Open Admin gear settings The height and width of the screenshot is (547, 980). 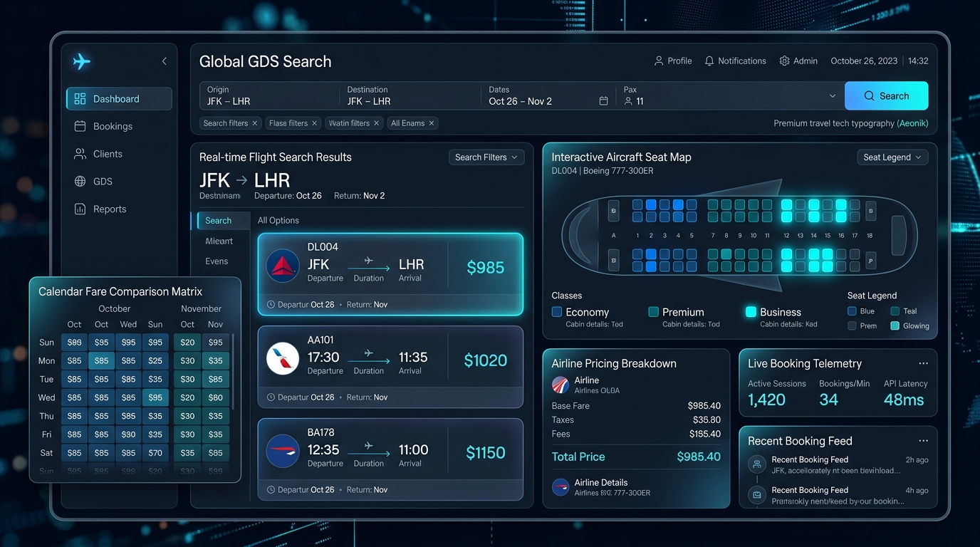(x=784, y=61)
